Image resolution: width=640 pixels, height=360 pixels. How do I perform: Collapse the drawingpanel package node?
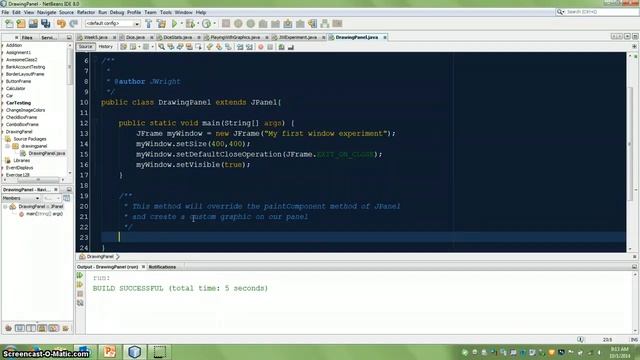(x=7, y=146)
